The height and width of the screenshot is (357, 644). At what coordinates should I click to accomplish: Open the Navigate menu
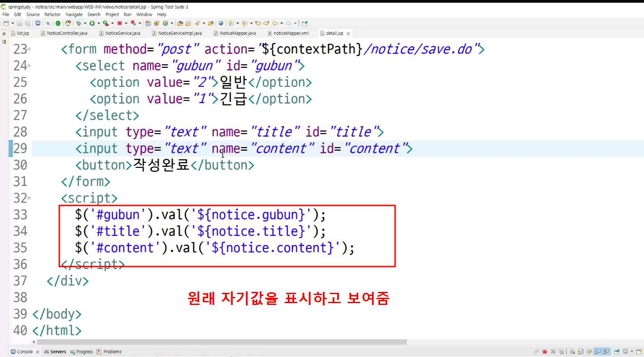click(74, 14)
